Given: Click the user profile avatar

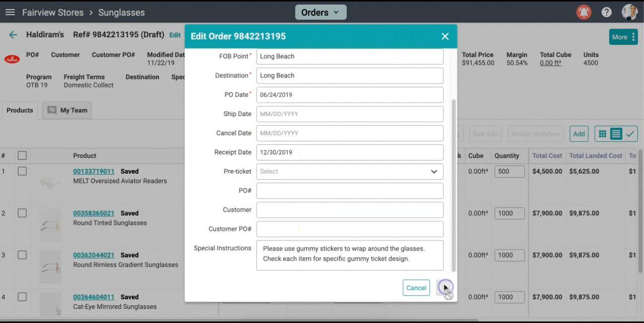Looking at the screenshot, I should click(629, 13).
